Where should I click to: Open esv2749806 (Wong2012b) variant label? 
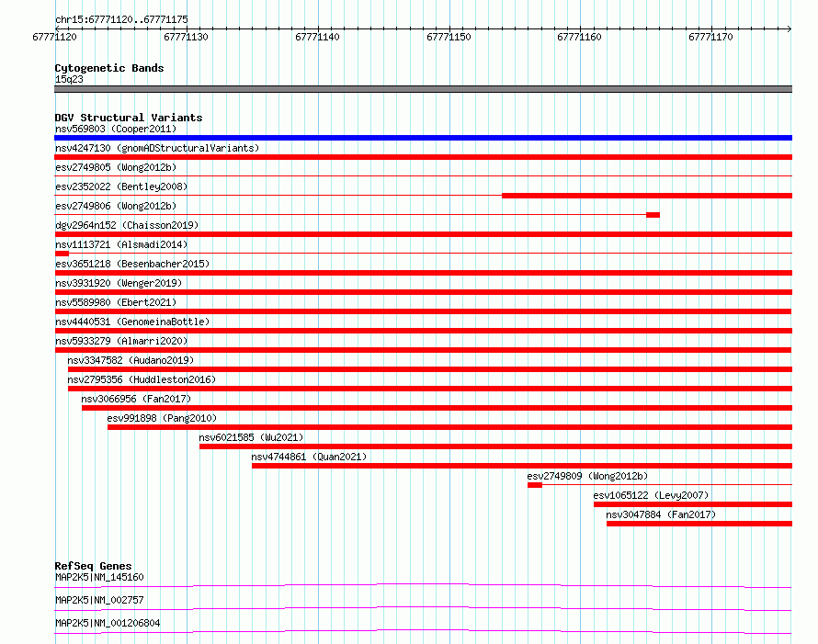(x=116, y=206)
